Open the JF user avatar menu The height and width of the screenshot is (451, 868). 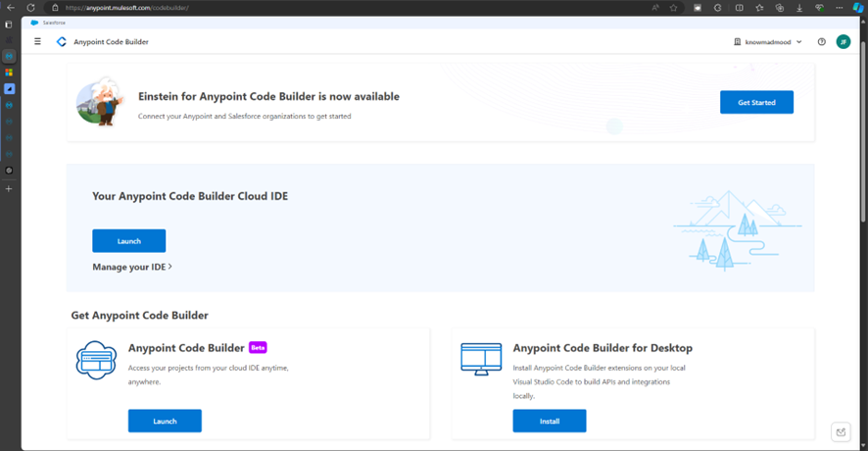point(844,42)
